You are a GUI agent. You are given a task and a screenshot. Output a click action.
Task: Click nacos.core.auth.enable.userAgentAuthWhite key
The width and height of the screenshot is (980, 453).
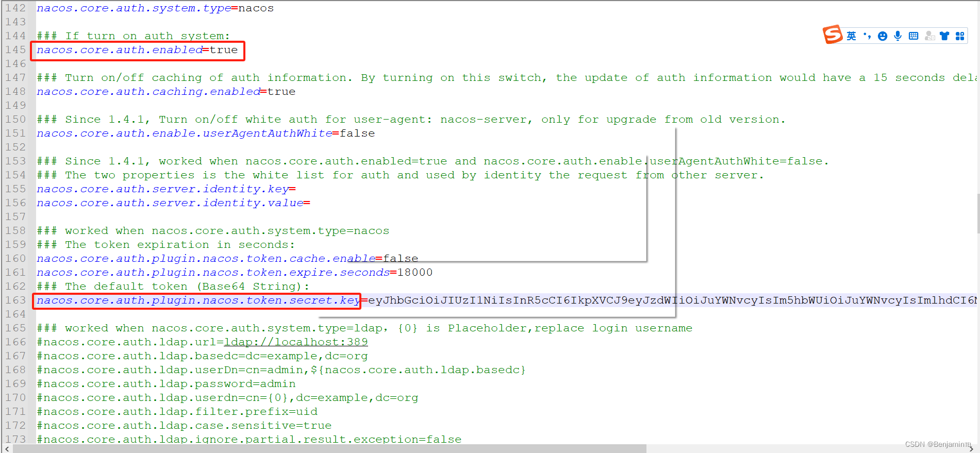[x=185, y=133]
